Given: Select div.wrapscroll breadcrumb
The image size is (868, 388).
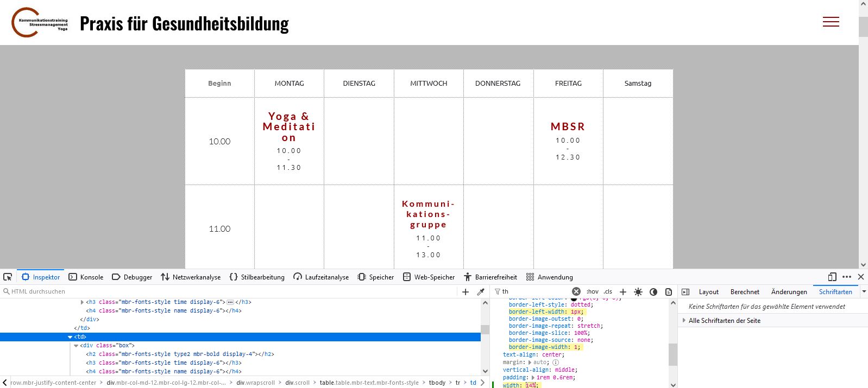Looking at the screenshot, I should pos(255,383).
